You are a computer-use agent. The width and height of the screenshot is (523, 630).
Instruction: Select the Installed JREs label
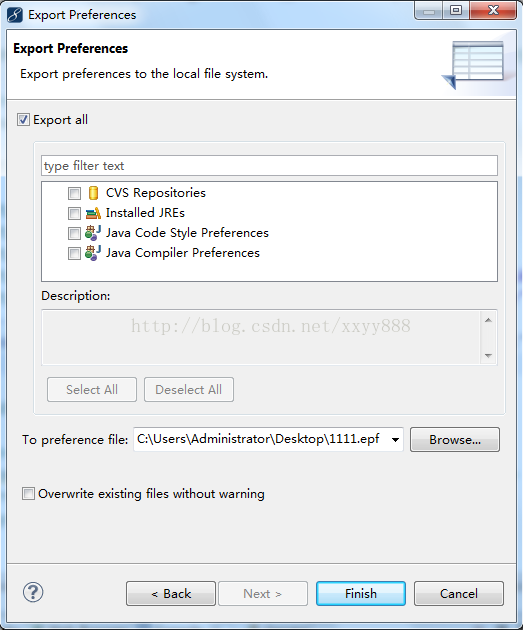pyautogui.click(x=145, y=213)
